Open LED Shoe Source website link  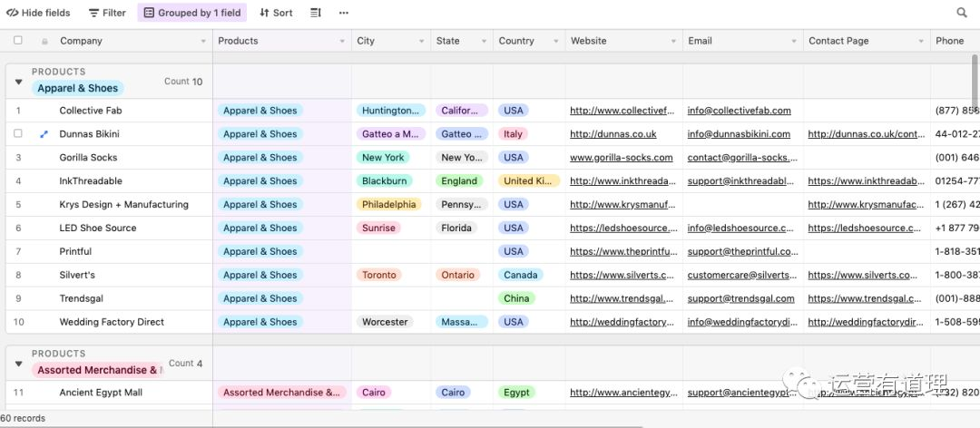[623, 229]
